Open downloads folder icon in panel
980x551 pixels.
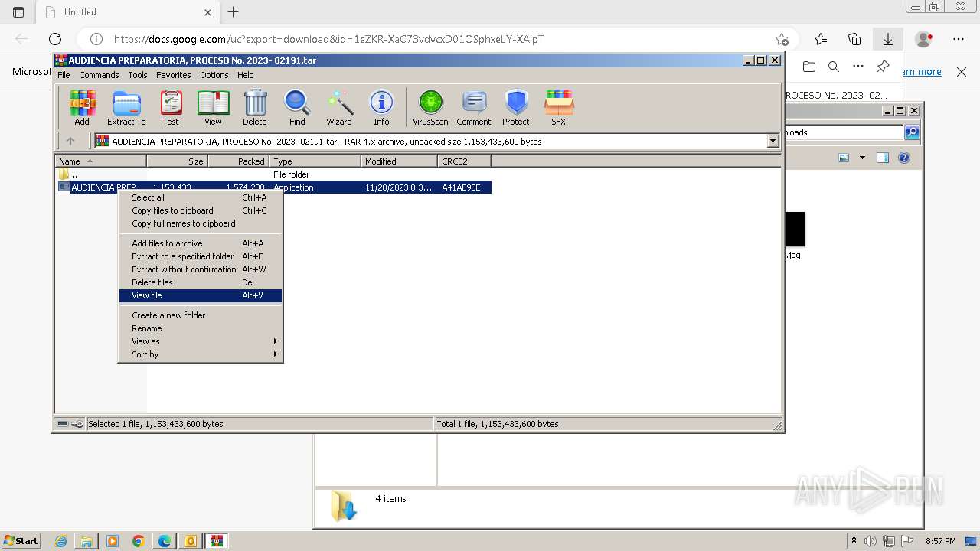(x=809, y=67)
